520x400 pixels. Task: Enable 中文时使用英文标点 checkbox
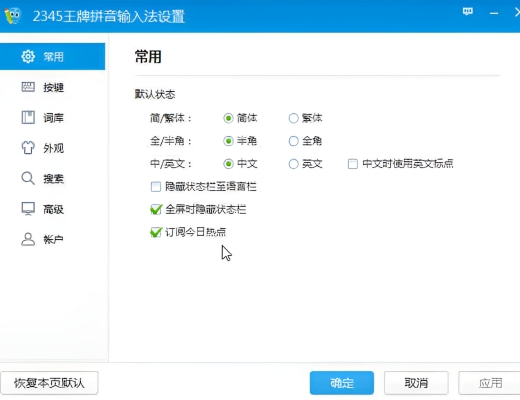353,164
